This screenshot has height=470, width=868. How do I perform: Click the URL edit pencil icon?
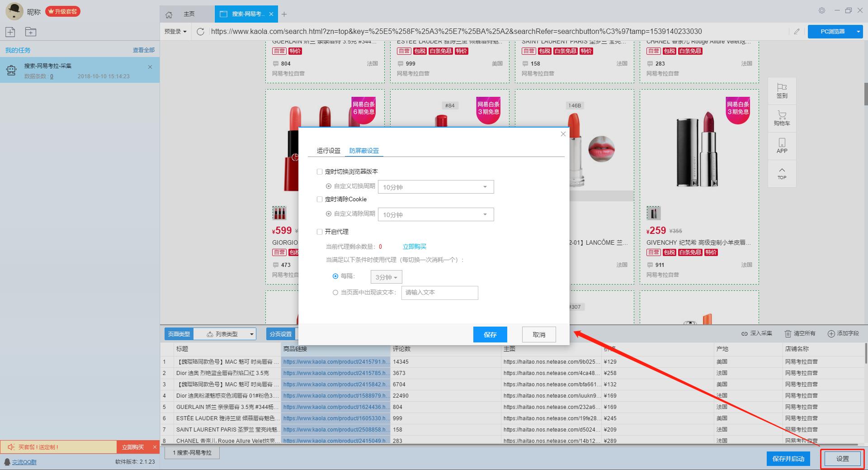[x=797, y=32]
